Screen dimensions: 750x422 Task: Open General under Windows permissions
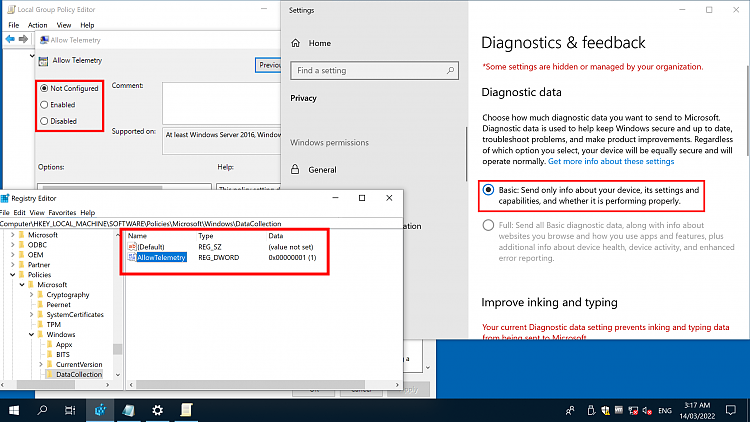(x=322, y=170)
